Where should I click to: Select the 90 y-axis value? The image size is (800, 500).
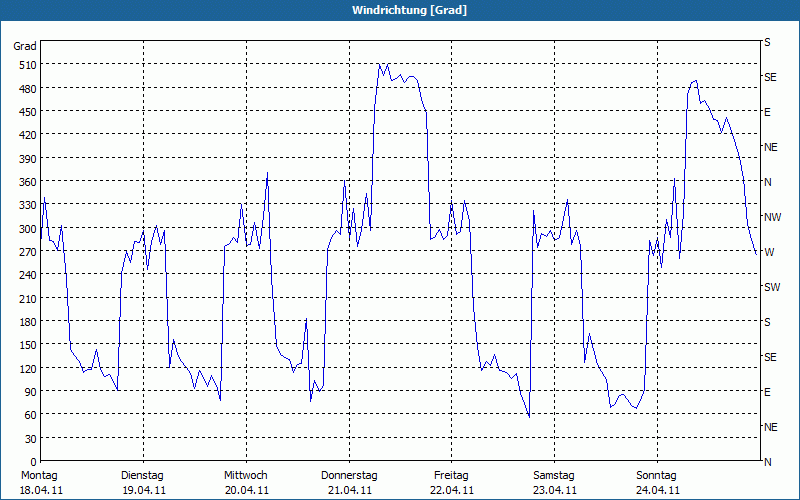pyautogui.click(x=31, y=392)
